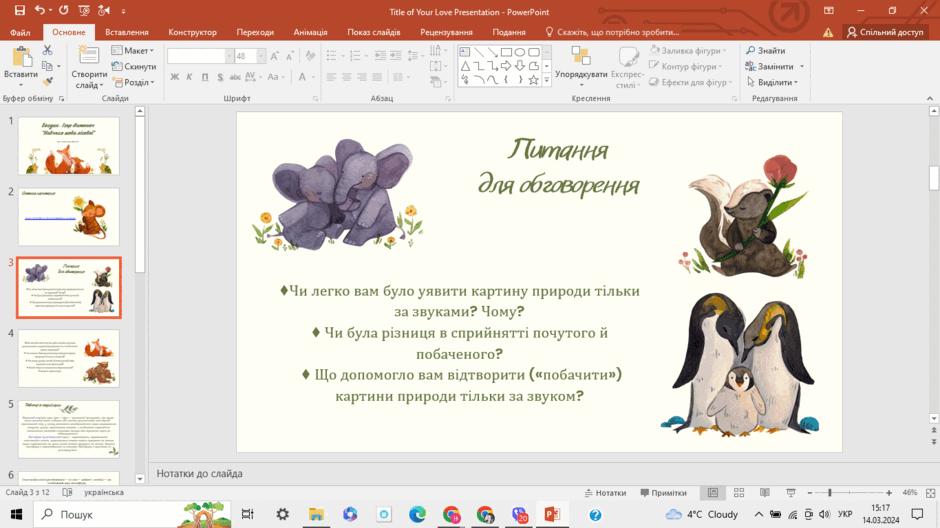
Task: Enable normal view in the status bar
Action: [x=713, y=493]
